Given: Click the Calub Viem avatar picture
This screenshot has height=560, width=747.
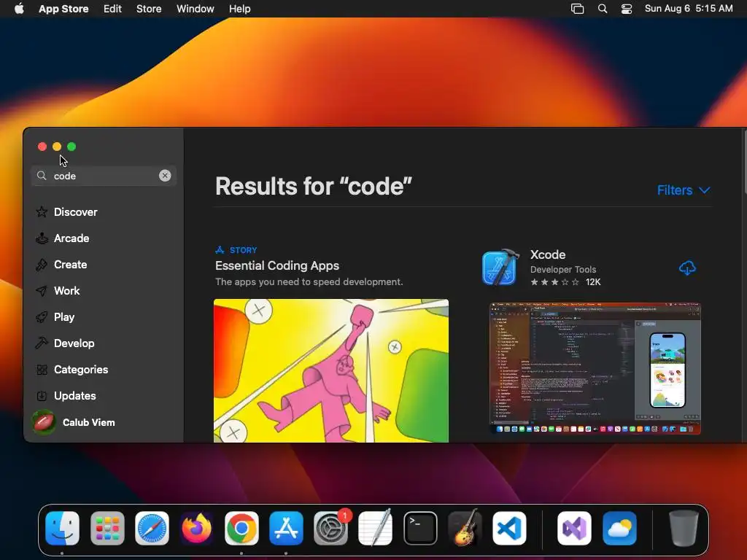Looking at the screenshot, I should [x=44, y=422].
